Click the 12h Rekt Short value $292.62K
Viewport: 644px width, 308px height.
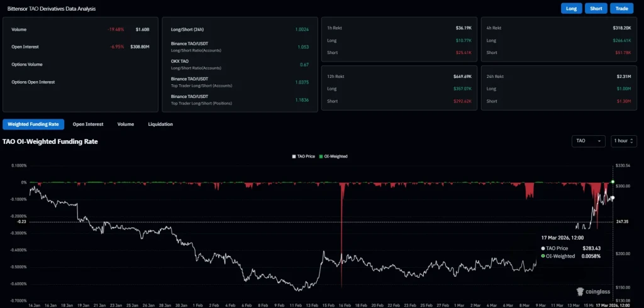pos(462,101)
